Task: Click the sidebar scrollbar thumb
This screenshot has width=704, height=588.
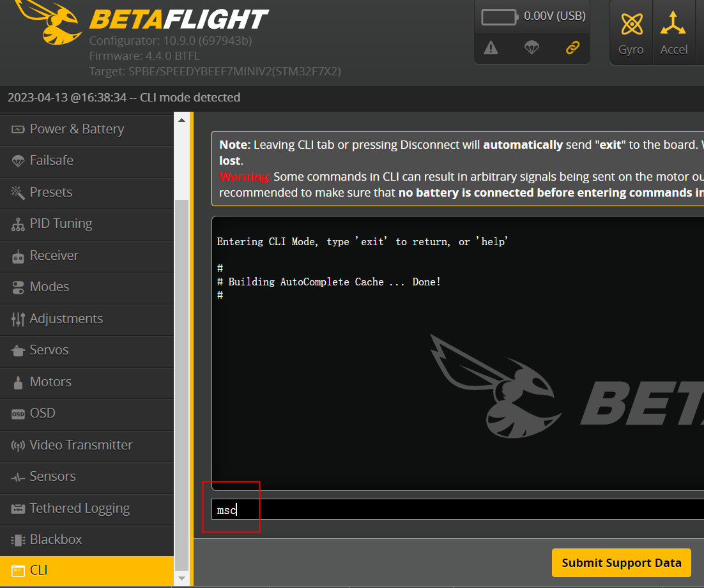Action: [181, 385]
